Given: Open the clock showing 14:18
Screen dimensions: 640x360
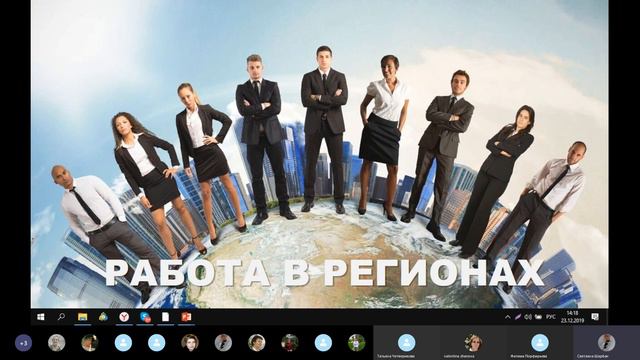Looking at the screenshot, I should 572,317.
